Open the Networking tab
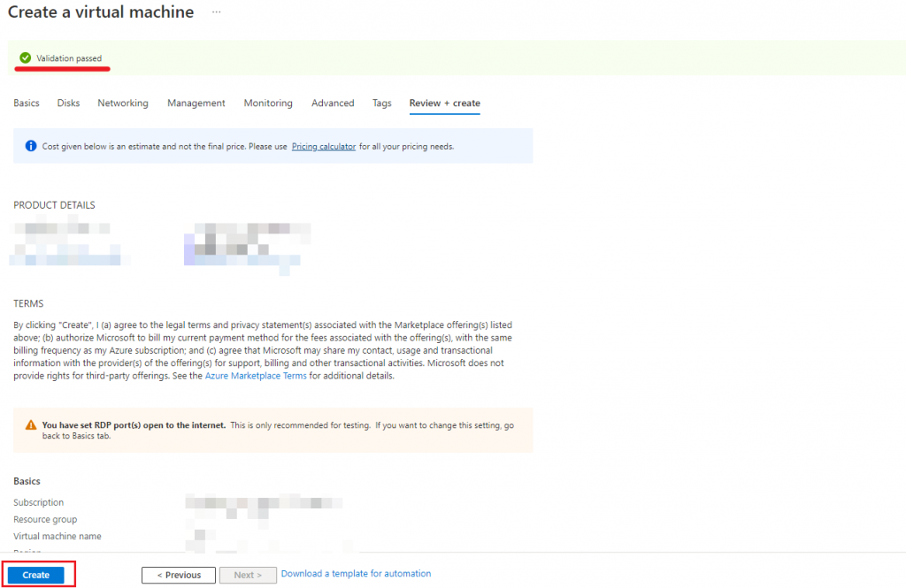The height and width of the screenshot is (588, 906). [123, 103]
